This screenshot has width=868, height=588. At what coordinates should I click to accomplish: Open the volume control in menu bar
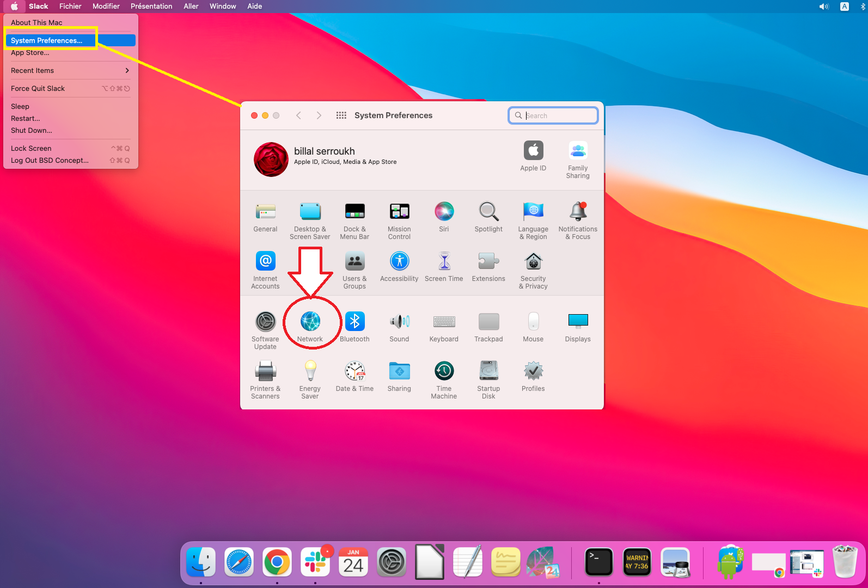tap(823, 7)
